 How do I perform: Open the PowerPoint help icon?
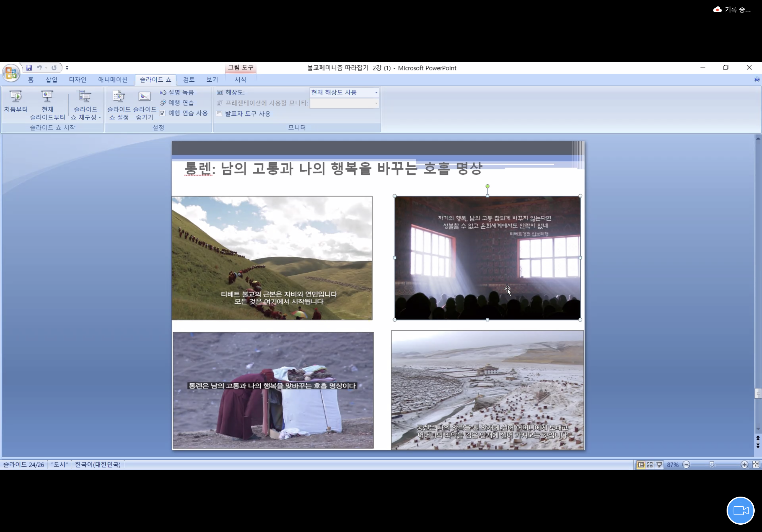[x=756, y=80]
